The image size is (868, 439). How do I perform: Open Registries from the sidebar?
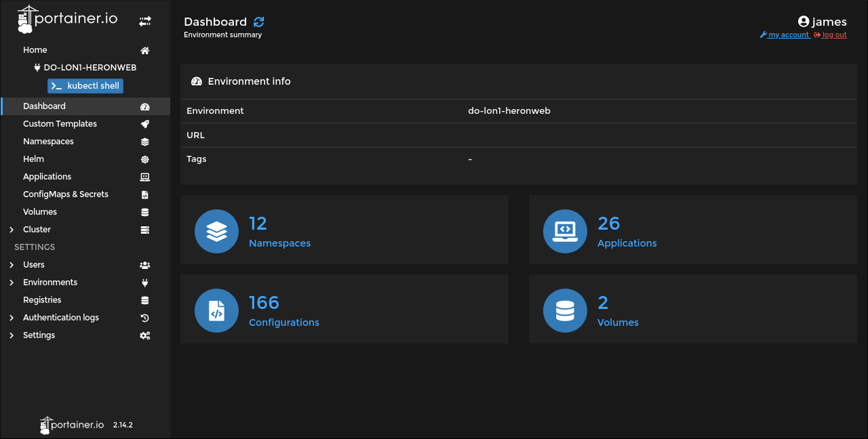(42, 300)
